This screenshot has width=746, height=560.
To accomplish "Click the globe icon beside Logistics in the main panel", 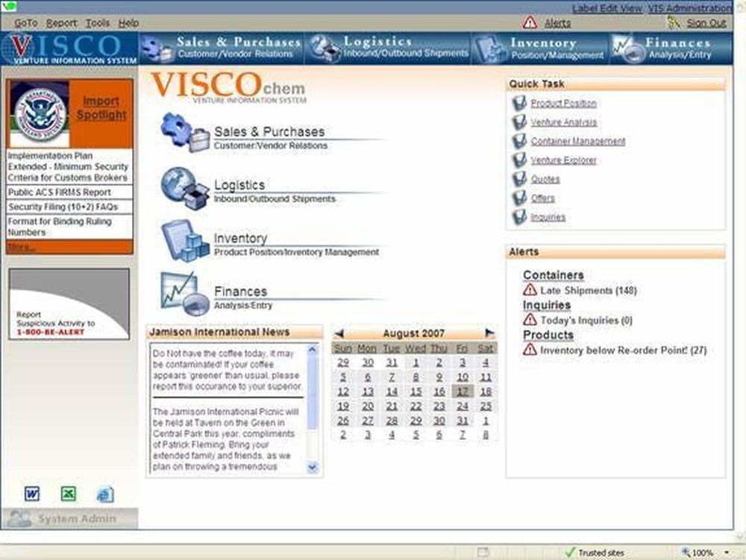I will tap(184, 188).
